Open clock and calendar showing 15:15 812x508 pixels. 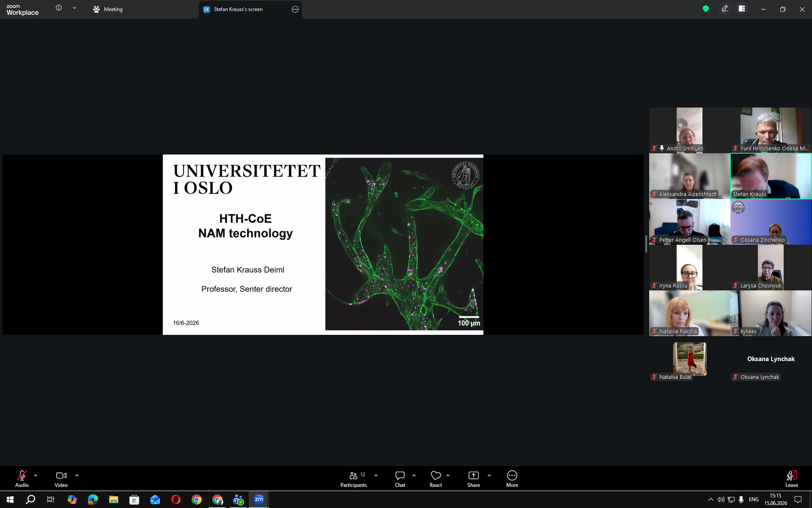[x=776, y=500]
